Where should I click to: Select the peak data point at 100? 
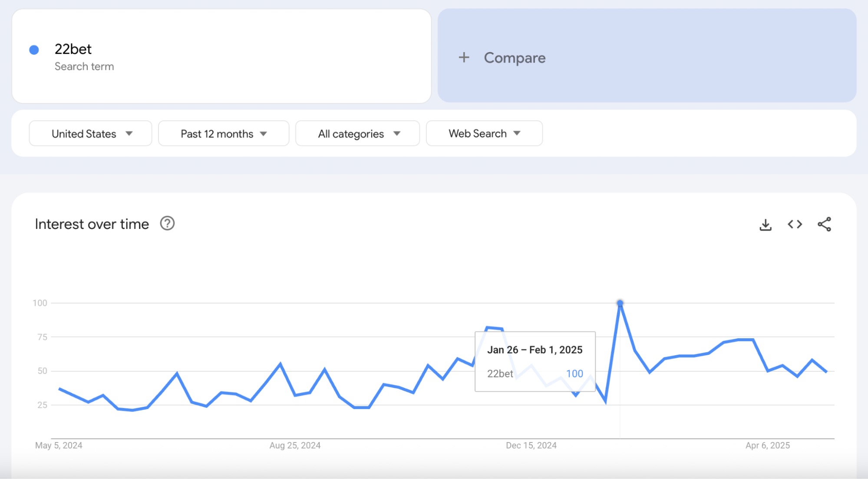tap(620, 303)
